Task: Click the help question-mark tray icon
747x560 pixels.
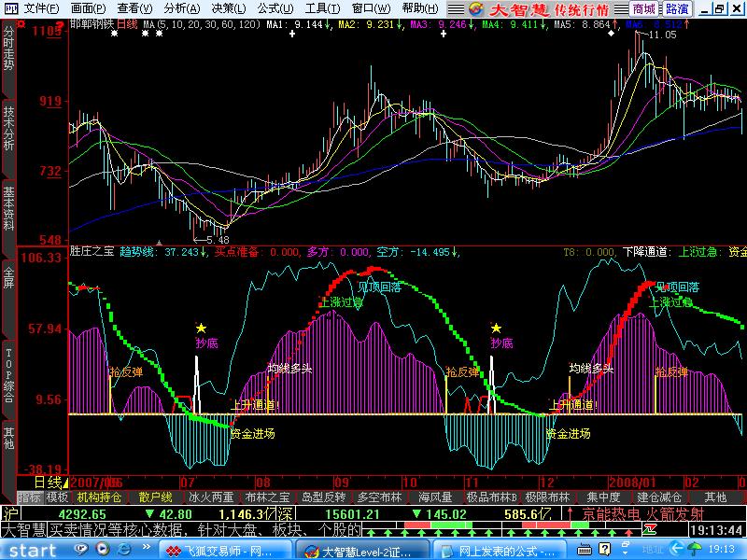Action: pyautogui.click(x=604, y=549)
